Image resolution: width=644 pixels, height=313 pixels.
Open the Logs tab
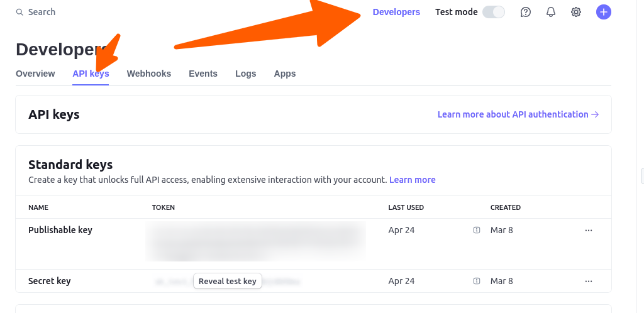pyautogui.click(x=246, y=74)
